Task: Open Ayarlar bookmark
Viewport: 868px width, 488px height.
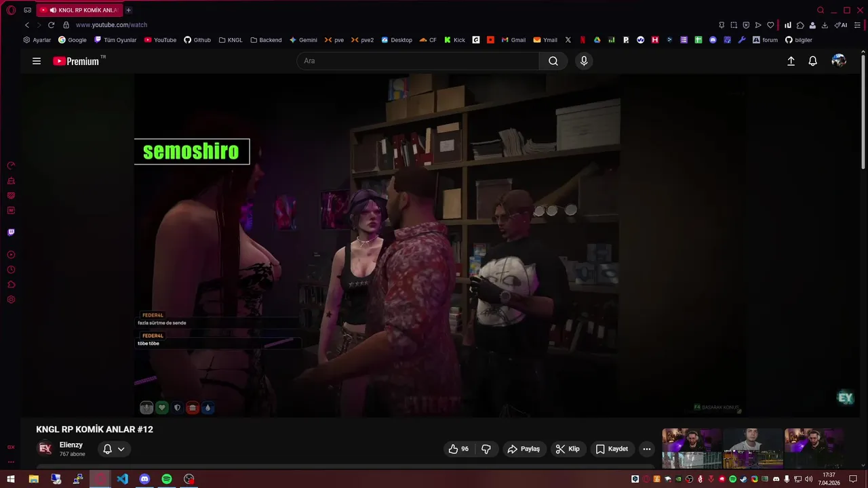Action: [x=37, y=40]
